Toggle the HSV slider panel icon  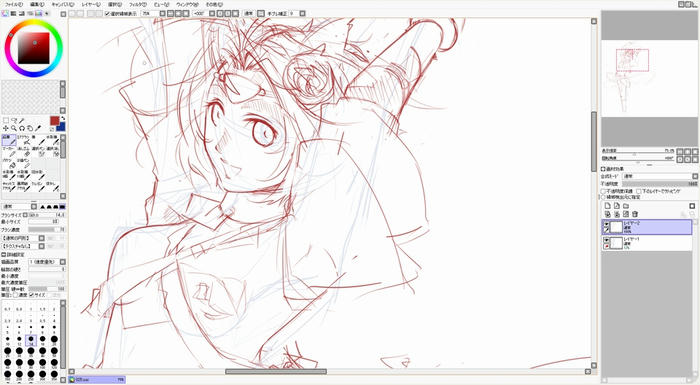pos(21,14)
